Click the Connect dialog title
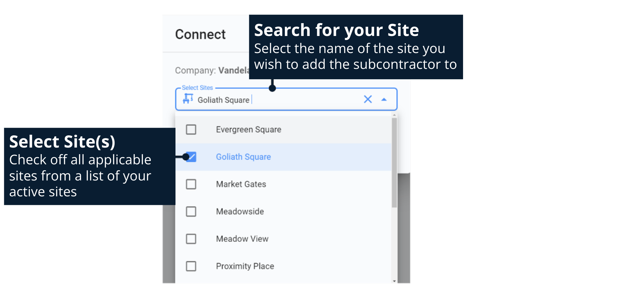644x289 pixels. [200, 34]
